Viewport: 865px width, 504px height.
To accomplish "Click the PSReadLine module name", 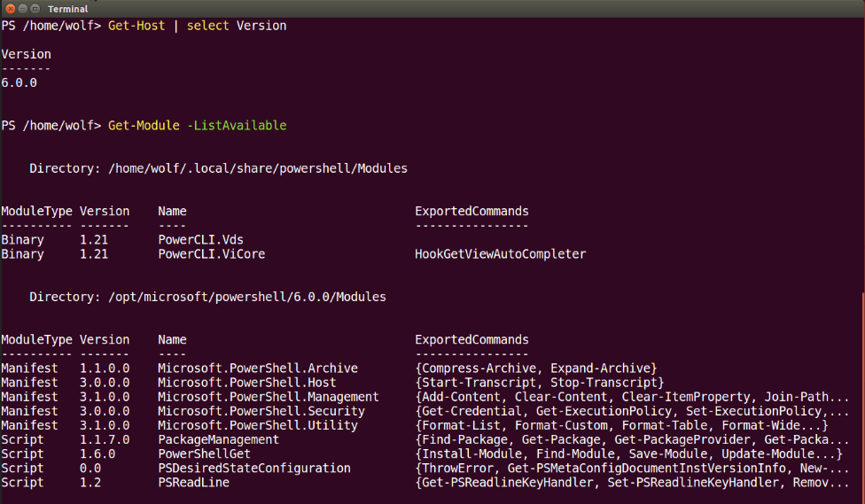I will coord(193,483).
